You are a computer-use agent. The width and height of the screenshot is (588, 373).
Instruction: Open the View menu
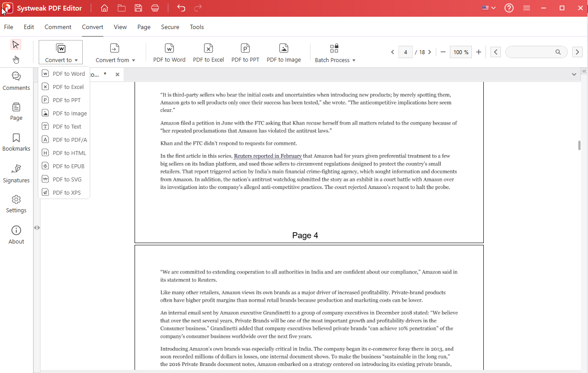(120, 27)
